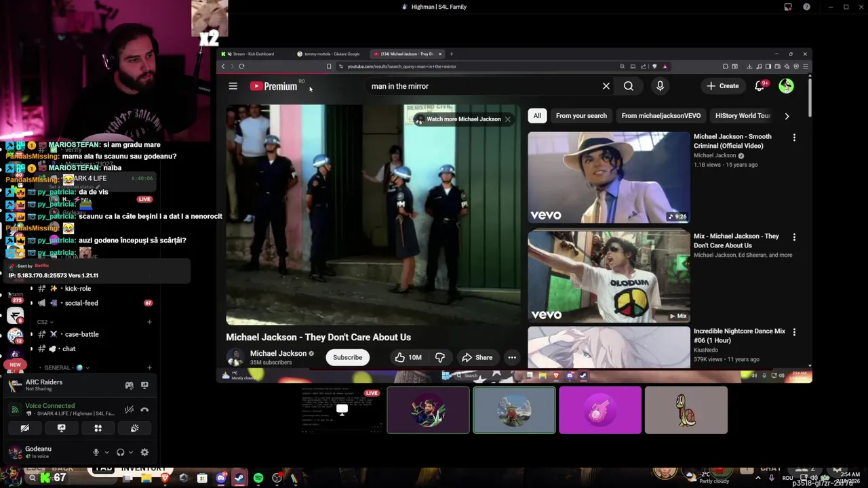
Task: Bookmark the page via the address bar icon
Action: 329,66
